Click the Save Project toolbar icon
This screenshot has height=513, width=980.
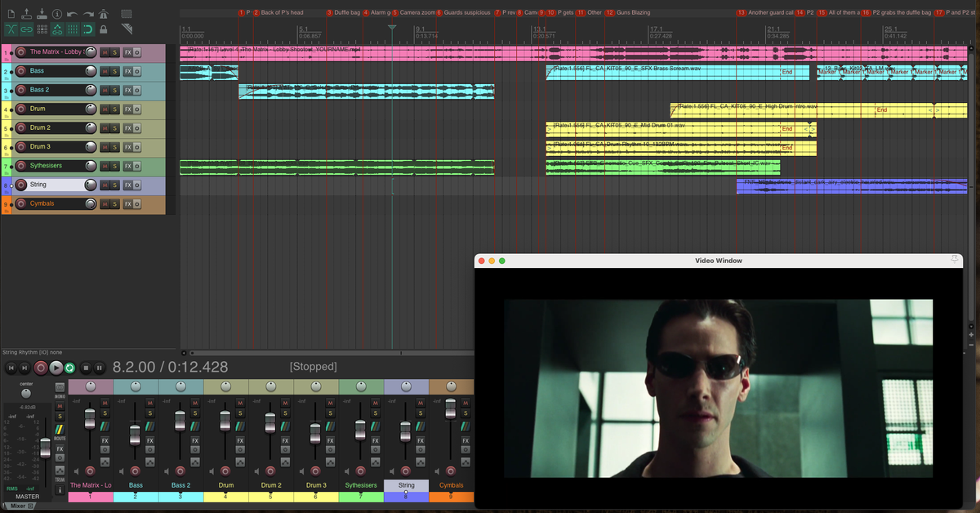[42, 14]
